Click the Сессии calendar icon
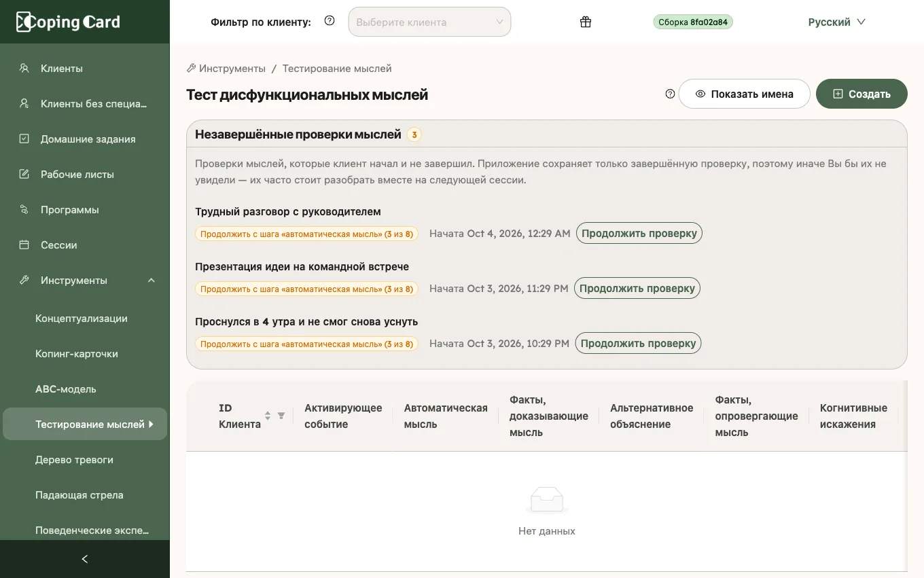 24,245
